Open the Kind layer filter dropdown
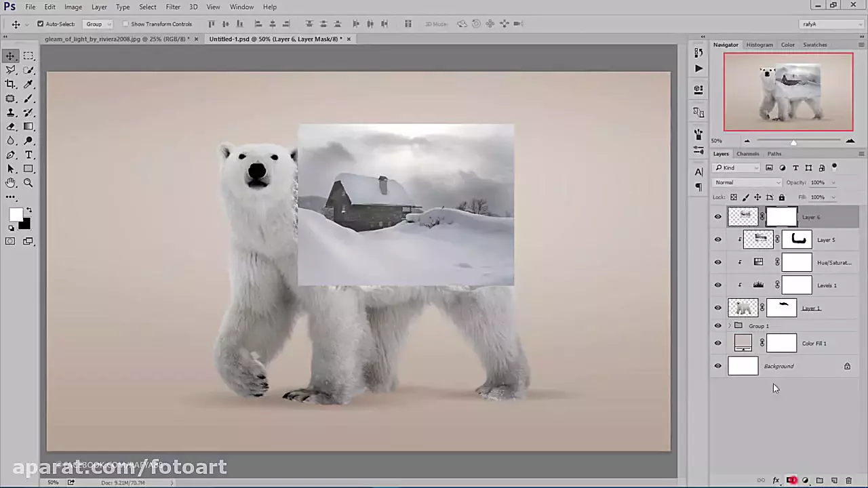868x488 pixels. coord(736,167)
